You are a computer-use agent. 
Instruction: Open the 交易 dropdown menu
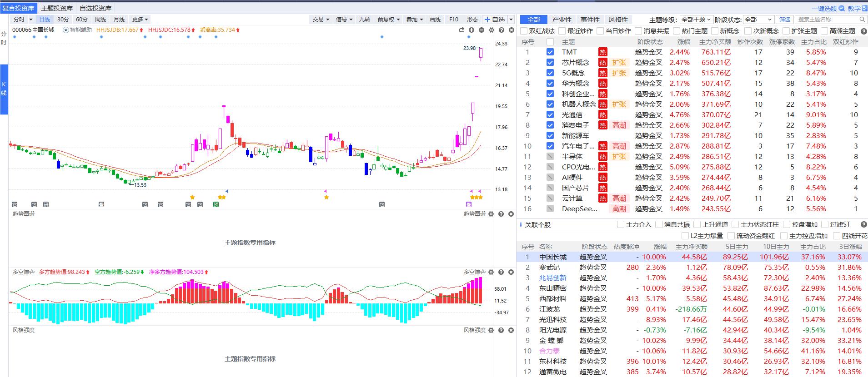coord(321,20)
